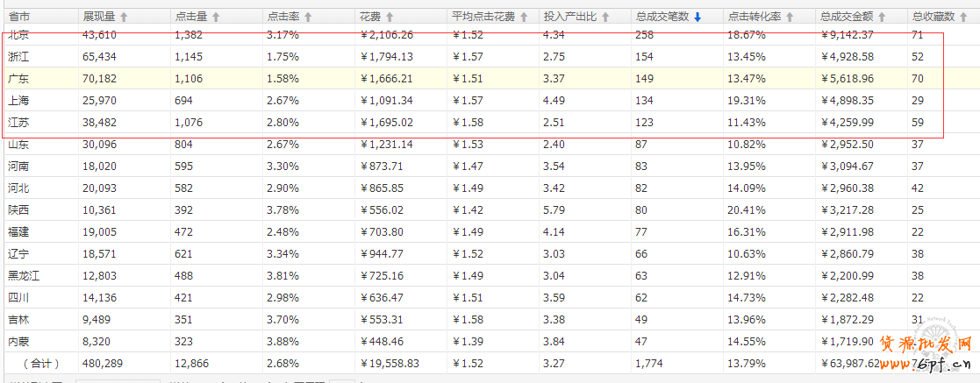This screenshot has width=980, height=383.
Task: Sort by 点击转化率 arrow icon
Action: (x=792, y=17)
